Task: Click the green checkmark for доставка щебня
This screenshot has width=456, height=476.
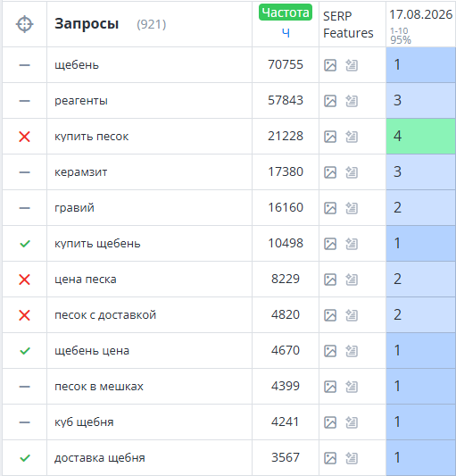Action: (25, 458)
